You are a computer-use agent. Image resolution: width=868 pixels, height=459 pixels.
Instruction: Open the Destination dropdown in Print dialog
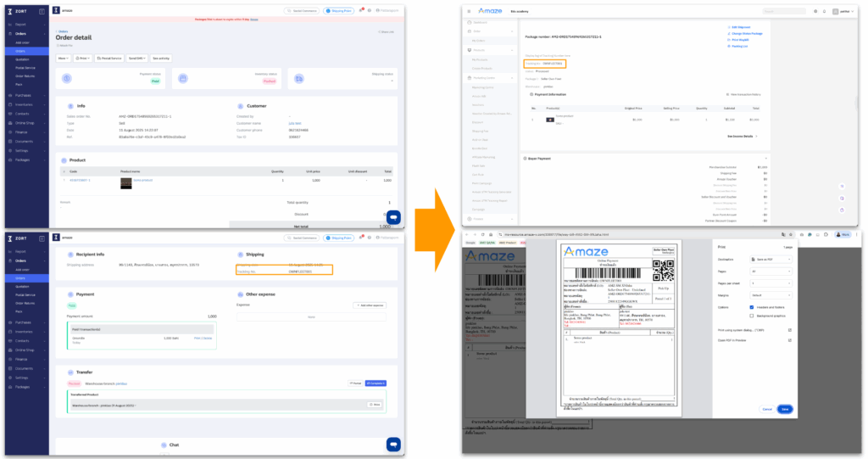[771, 259]
